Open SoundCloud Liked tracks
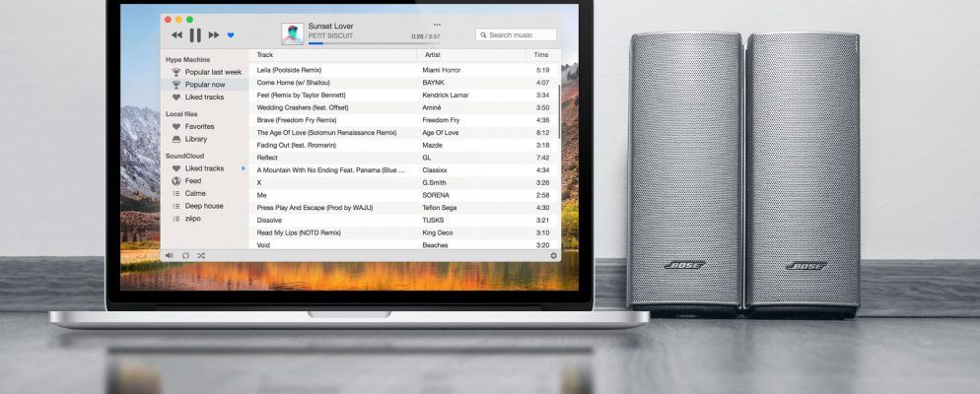This screenshot has height=394, width=980. tap(206, 168)
